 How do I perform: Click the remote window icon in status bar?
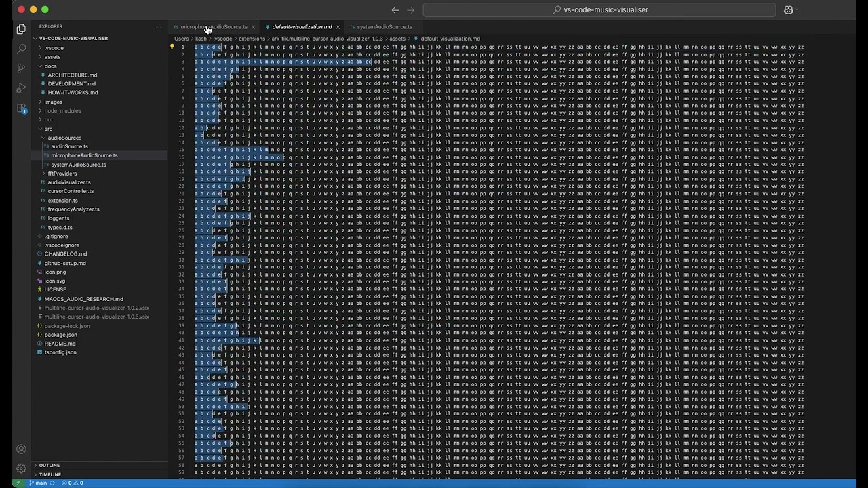[18, 483]
